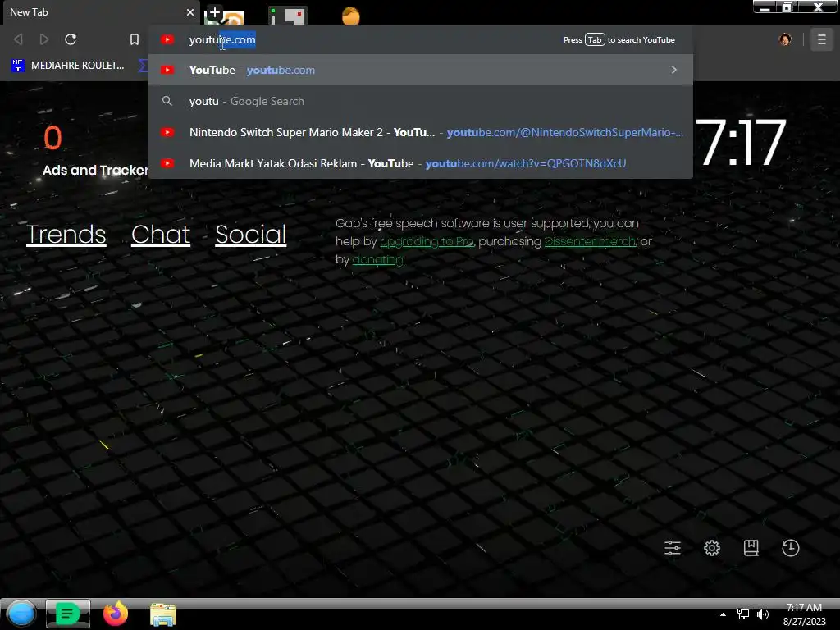This screenshot has width=840, height=630.
Task: Click the MFT bookmark favicon
Action: pyautogui.click(x=18, y=66)
